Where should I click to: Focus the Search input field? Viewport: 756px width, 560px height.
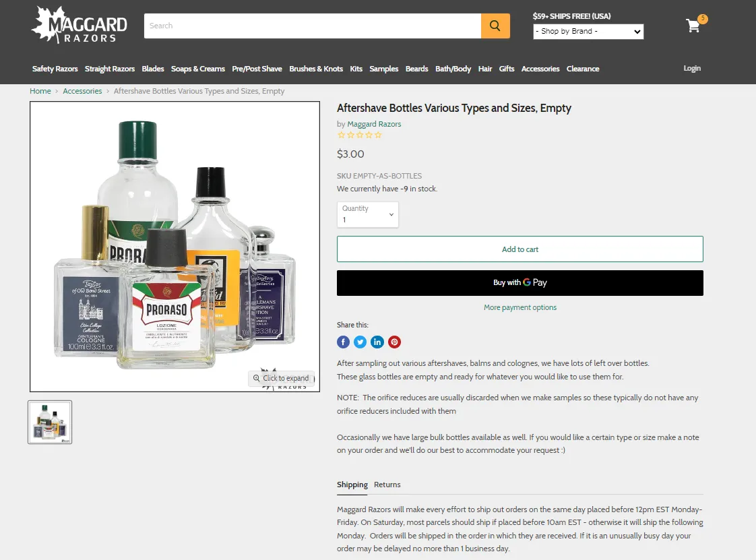coord(313,26)
